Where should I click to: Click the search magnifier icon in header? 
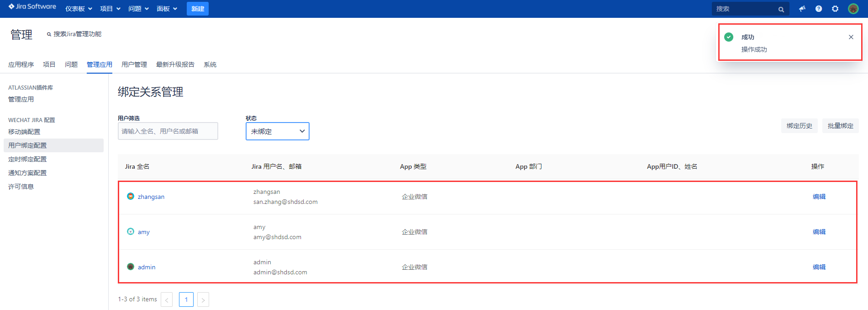click(781, 9)
